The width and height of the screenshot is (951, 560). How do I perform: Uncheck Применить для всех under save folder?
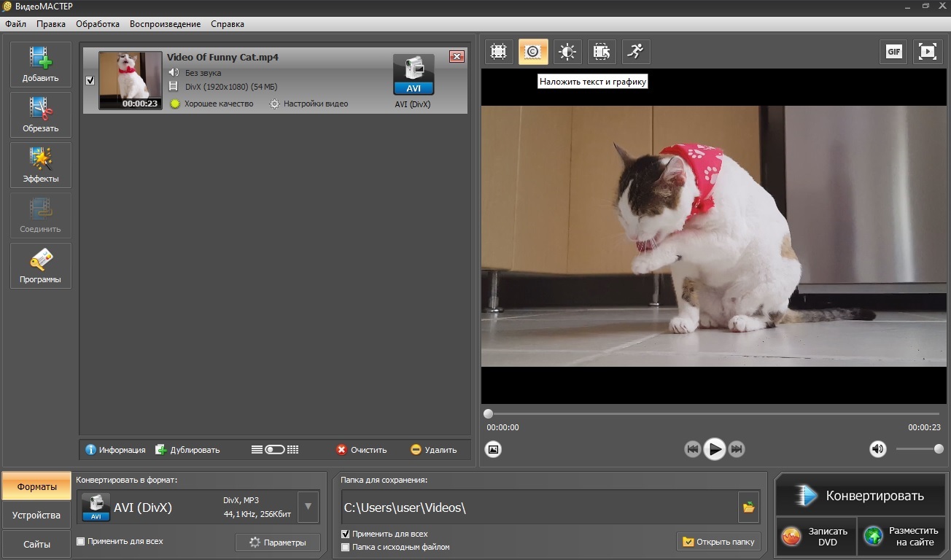tap(346, 534)
